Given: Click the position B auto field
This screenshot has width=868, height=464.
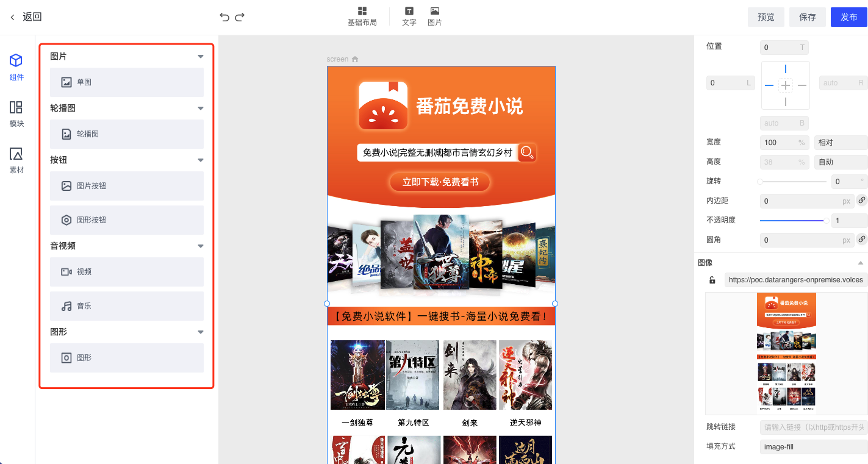Looking at the screenshot, I should [x=785, y=123].
